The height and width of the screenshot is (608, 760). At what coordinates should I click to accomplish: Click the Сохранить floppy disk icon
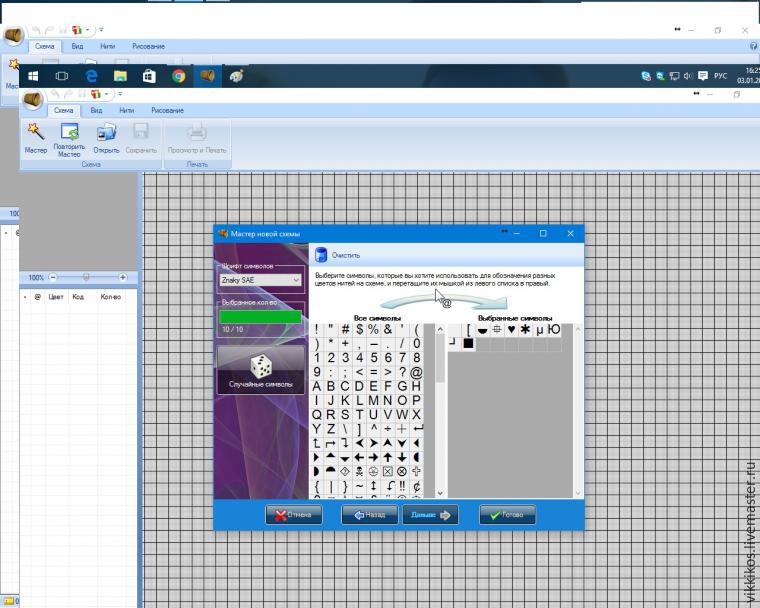click(141, 132)
